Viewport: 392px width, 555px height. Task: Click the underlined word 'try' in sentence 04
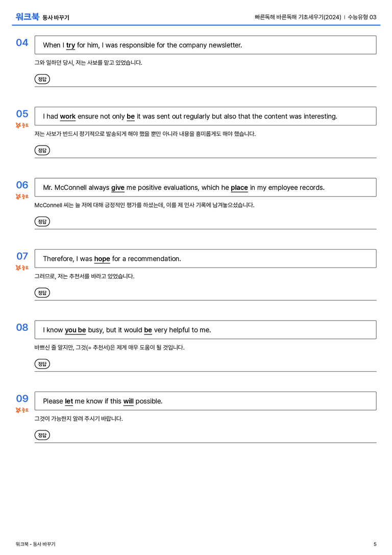click(71, 45)
